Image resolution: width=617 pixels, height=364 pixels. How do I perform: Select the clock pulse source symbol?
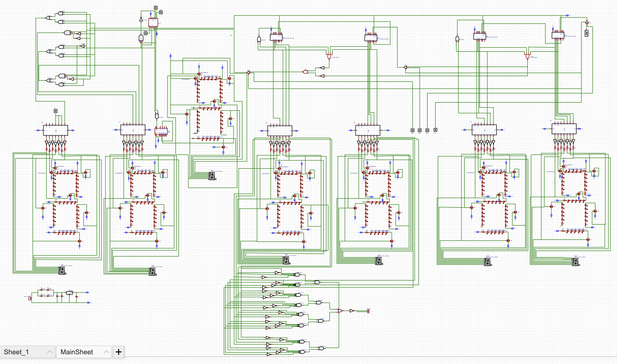pyautogui.click(x=586, y=33)
